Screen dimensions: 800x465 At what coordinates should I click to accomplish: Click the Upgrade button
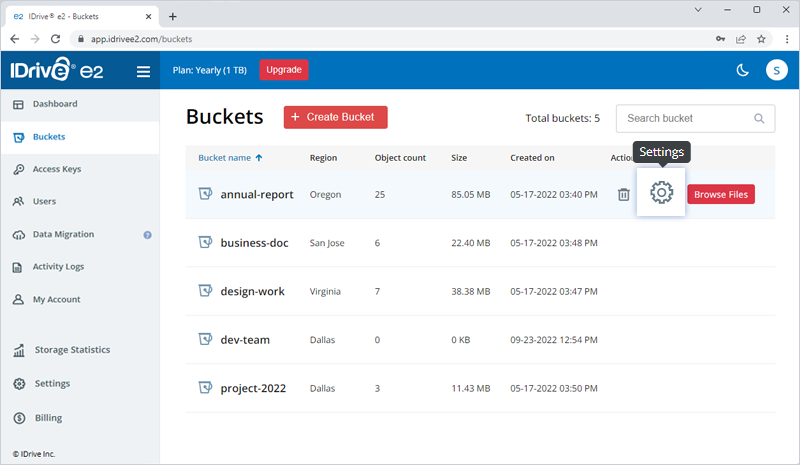coord(284,70)
